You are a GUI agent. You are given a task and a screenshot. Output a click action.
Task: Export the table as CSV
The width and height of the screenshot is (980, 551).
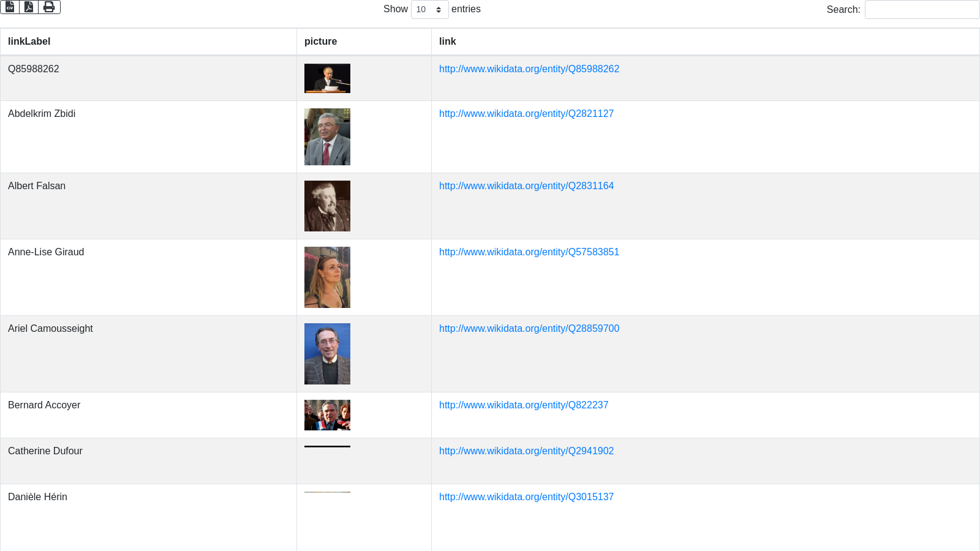coord(10,7)
